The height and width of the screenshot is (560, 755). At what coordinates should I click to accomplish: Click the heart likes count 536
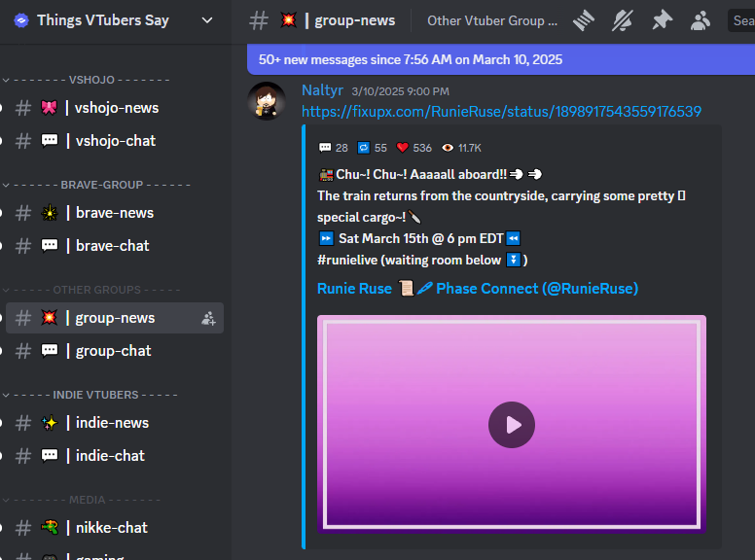coord(414,148)
